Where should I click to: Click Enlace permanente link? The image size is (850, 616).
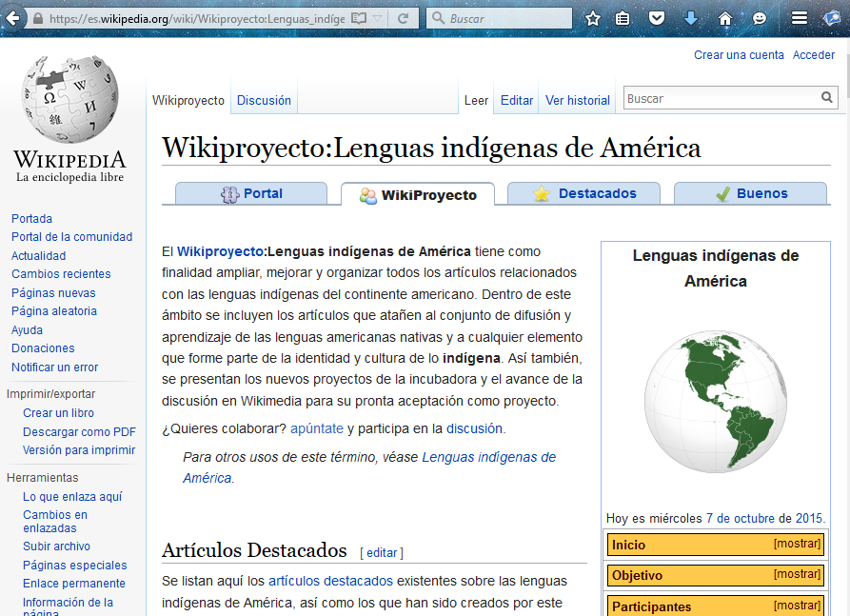[x=73, y=584]
